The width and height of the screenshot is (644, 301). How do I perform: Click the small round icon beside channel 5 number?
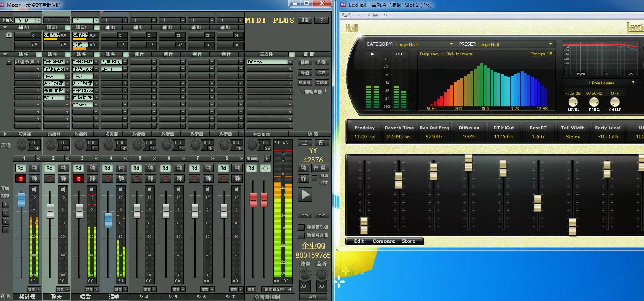[154, 158]
